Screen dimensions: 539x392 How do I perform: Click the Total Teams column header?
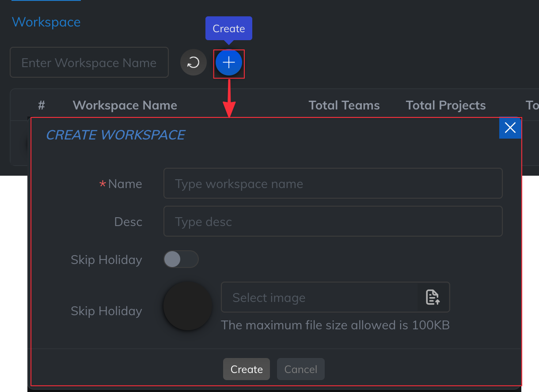tap(344, 106)
